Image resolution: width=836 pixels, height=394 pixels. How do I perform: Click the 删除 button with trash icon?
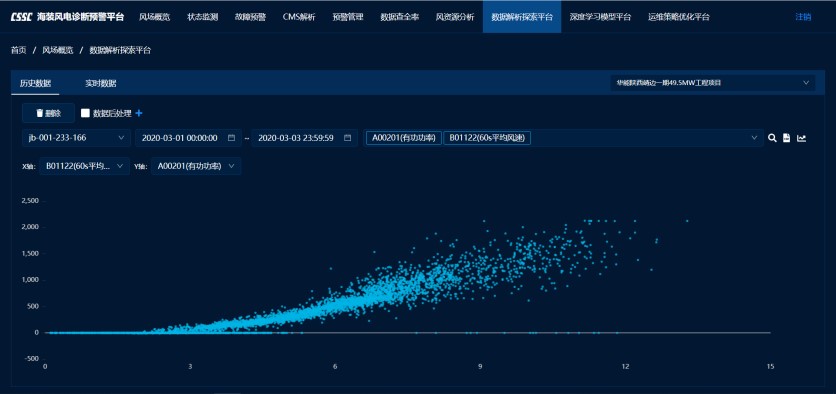[x=49, y=113]
